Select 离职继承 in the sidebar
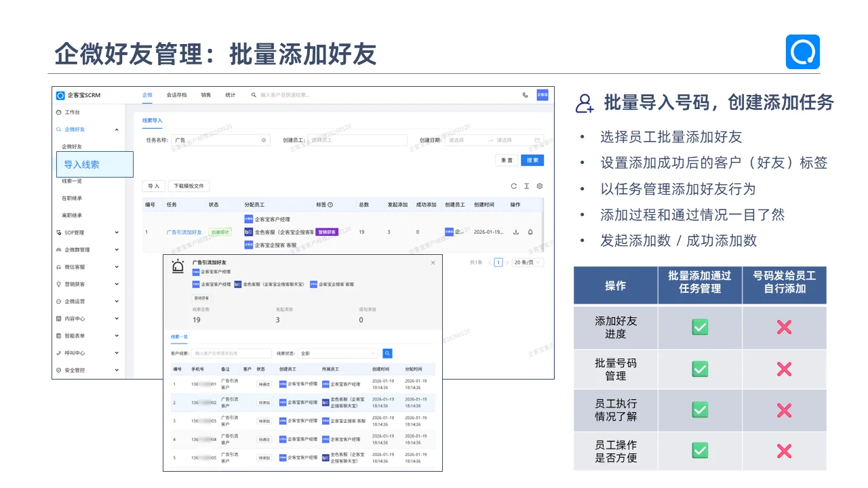This screenshot has height=488, width=868. 72,216
